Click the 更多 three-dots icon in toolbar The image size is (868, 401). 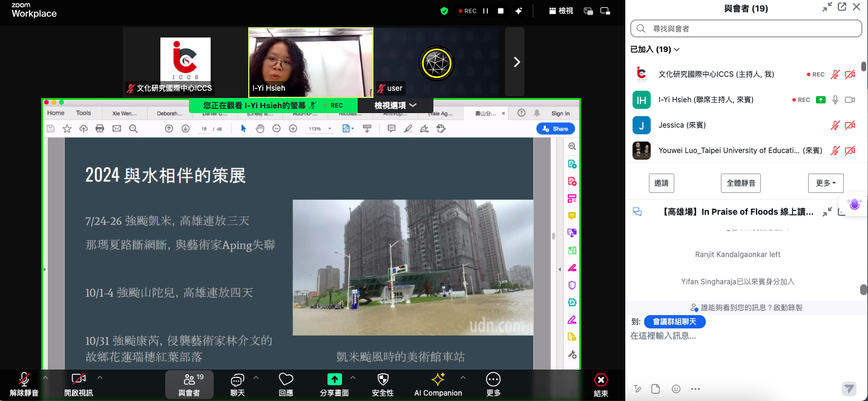click(x=493, y=380)
